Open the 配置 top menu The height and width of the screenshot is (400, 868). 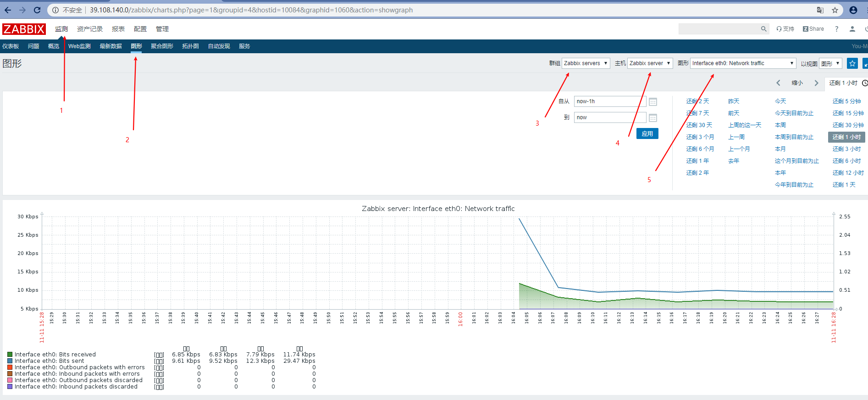pos(140,29)
